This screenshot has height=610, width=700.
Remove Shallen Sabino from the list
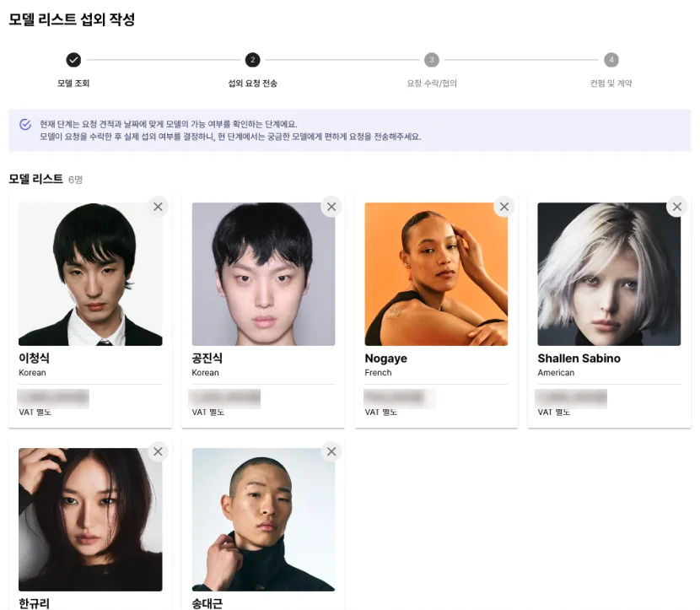(676, 206)
